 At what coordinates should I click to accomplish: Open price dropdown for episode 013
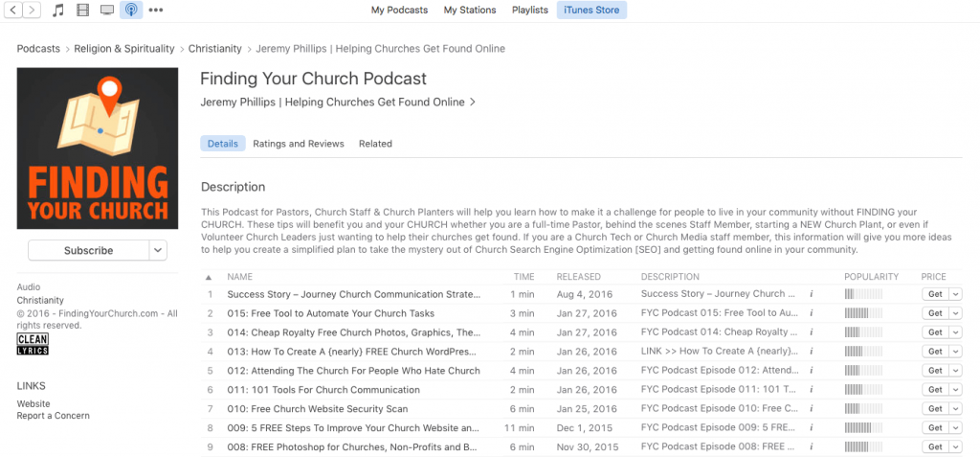pos(956,352)
